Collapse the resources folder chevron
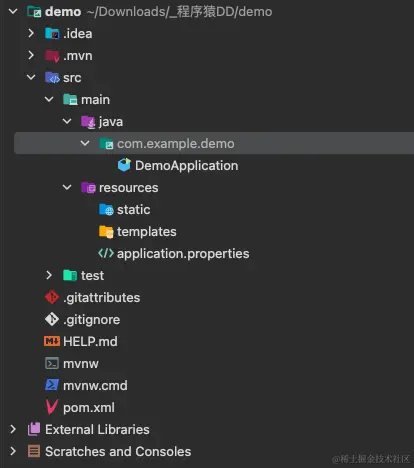The height and width of the screenshot is (468, 414). [67, 187]
